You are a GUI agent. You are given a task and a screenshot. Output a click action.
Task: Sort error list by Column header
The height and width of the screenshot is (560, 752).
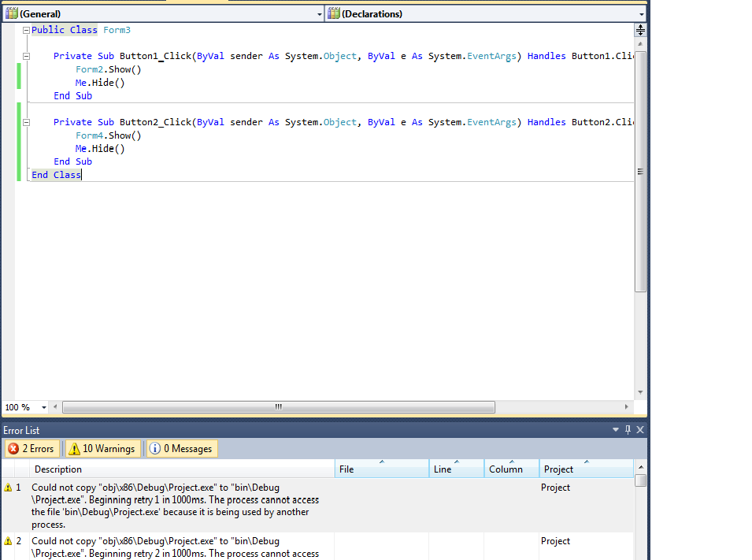pos(512,469)
